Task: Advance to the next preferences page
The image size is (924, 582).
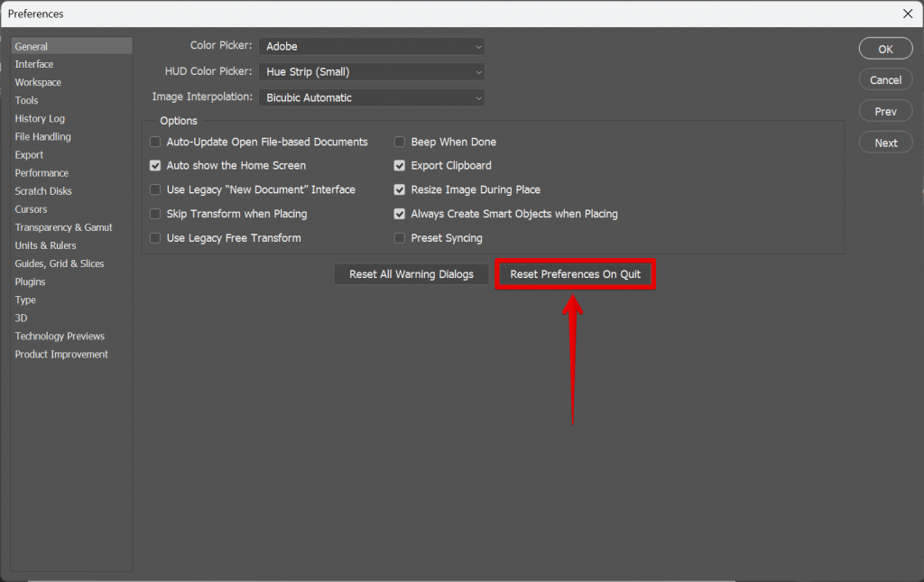Action: tap(885, 142)
